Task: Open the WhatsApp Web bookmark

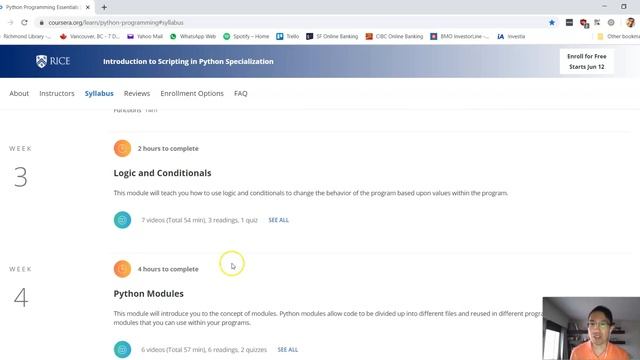Action: click(193, 36)
